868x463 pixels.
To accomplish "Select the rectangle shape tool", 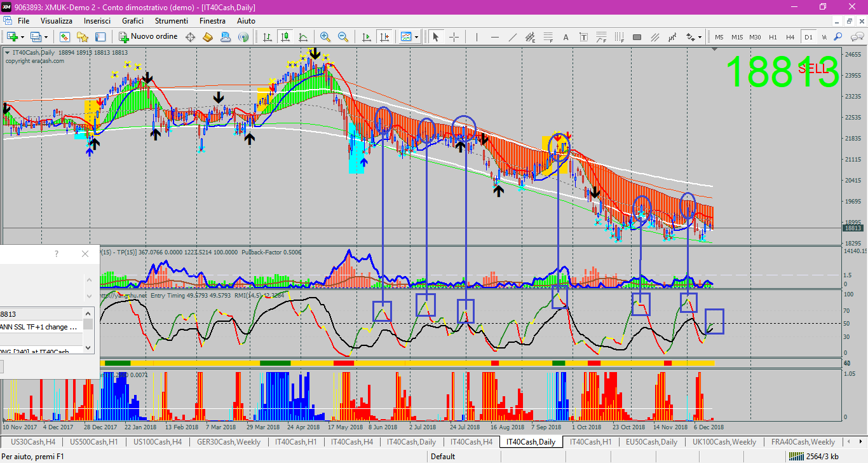I will coord(637,36).
